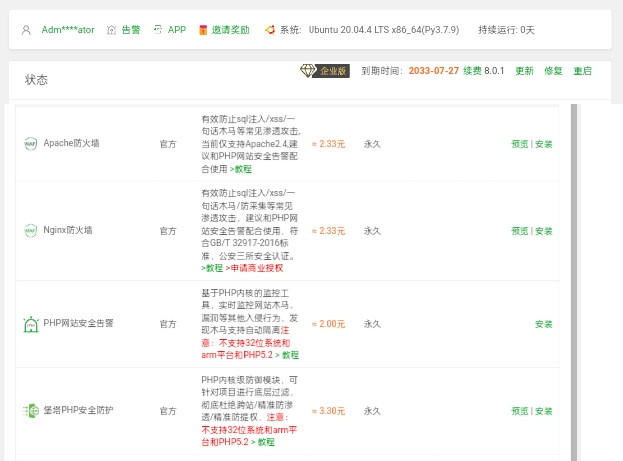Open the APP link in header
Screen dimensions: 623x461
[176, 30]
